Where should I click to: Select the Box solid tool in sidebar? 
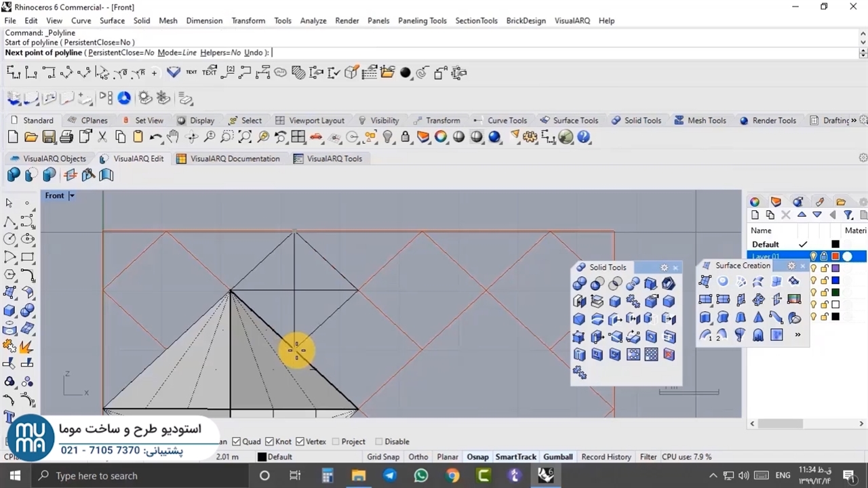(9, 311)
